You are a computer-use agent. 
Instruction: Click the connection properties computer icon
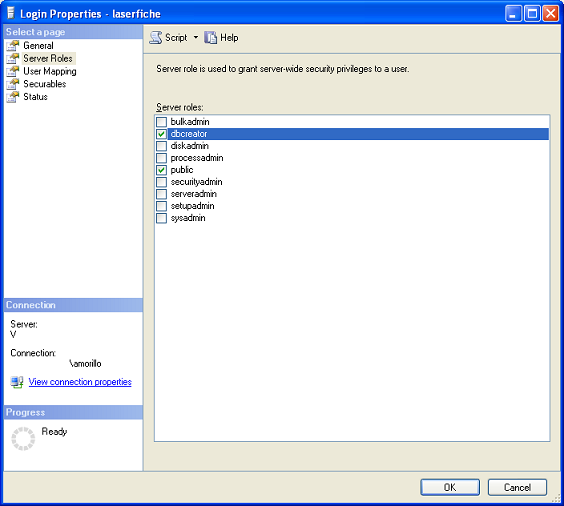[17, 382]
